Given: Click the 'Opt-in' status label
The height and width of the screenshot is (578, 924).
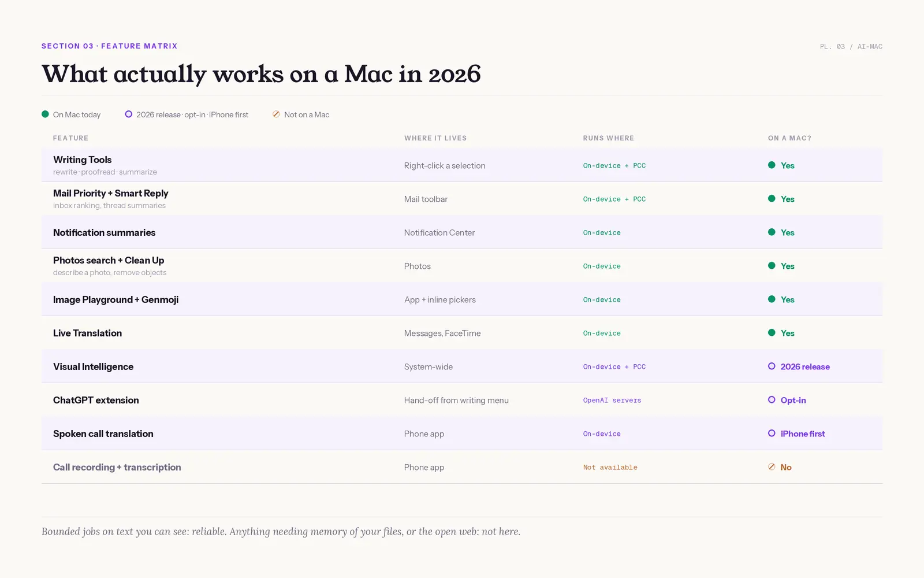Looking at the screenshot, I should tap(793, 400).
